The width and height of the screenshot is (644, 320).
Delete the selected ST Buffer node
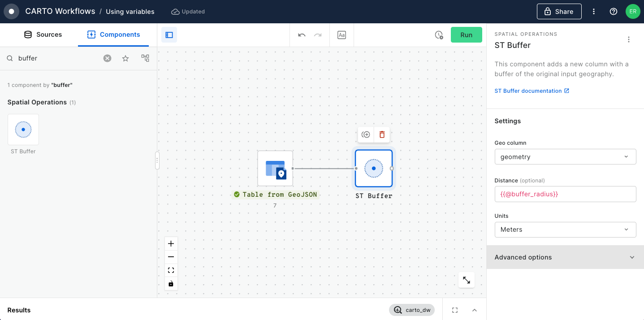(x=382, y=134)
